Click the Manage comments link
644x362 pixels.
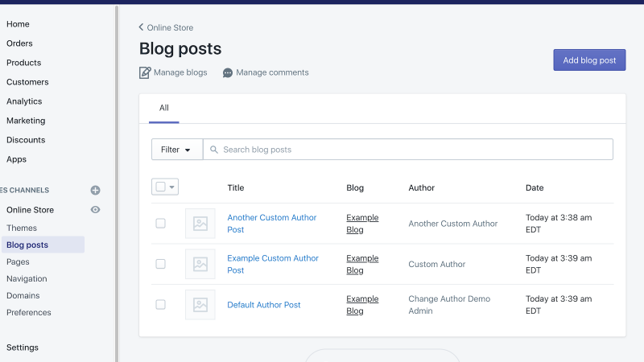pos(272,72)
